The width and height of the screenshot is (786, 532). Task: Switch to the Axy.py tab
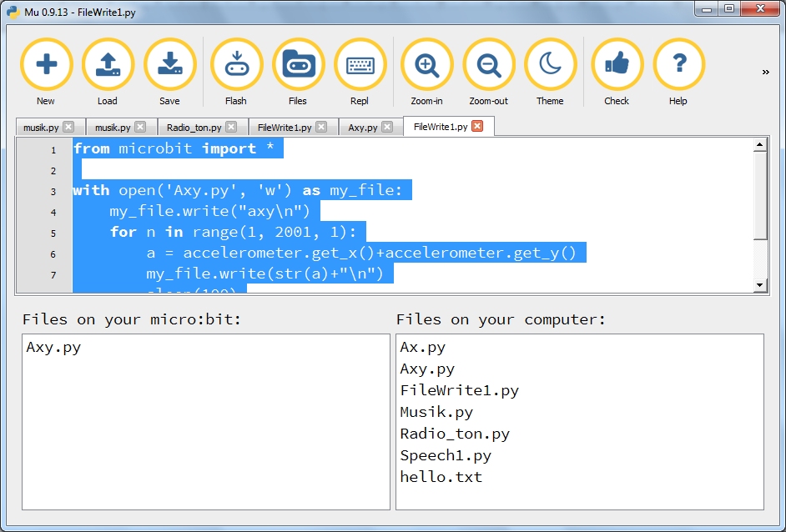point(363,128)
